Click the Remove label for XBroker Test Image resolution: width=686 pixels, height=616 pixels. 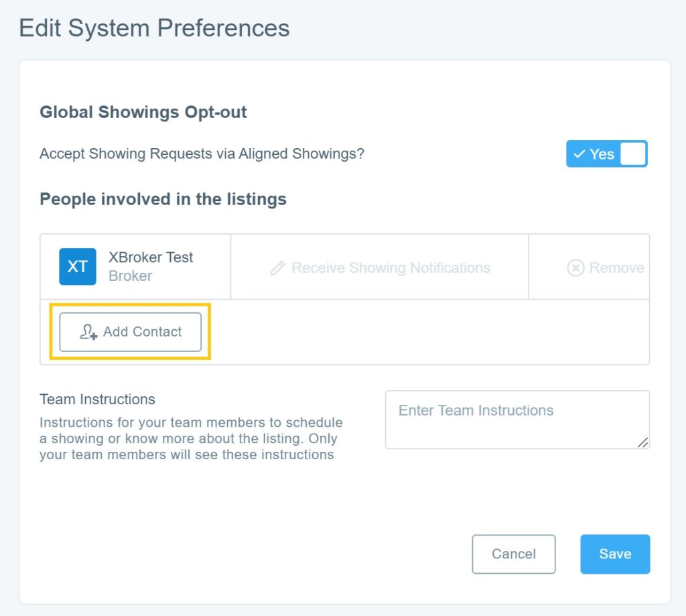[616, 268]
